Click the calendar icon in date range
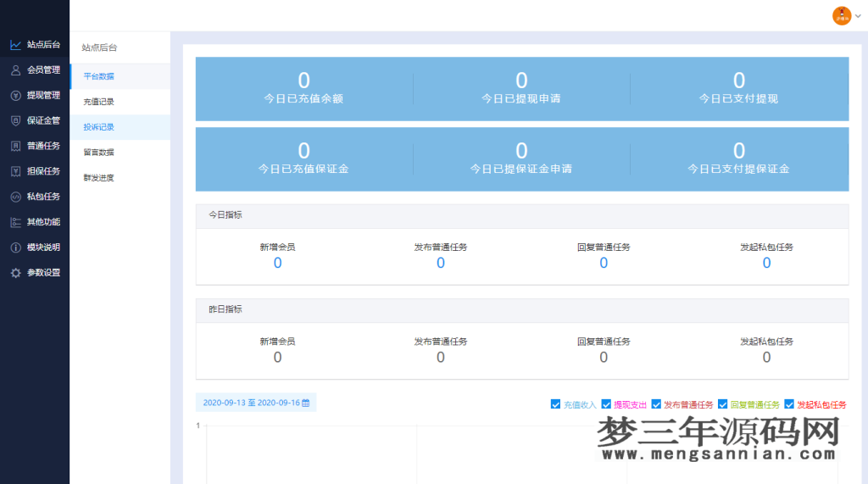 click(305, 403)
